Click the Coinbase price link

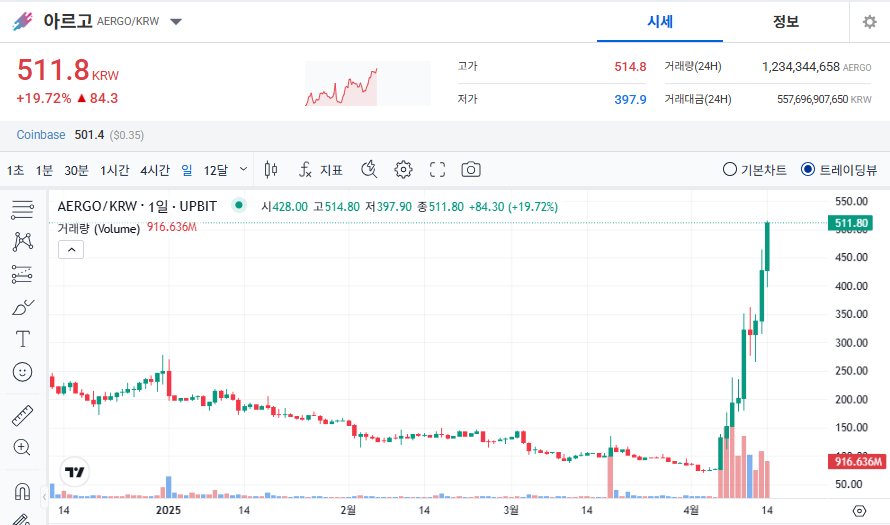41,135
